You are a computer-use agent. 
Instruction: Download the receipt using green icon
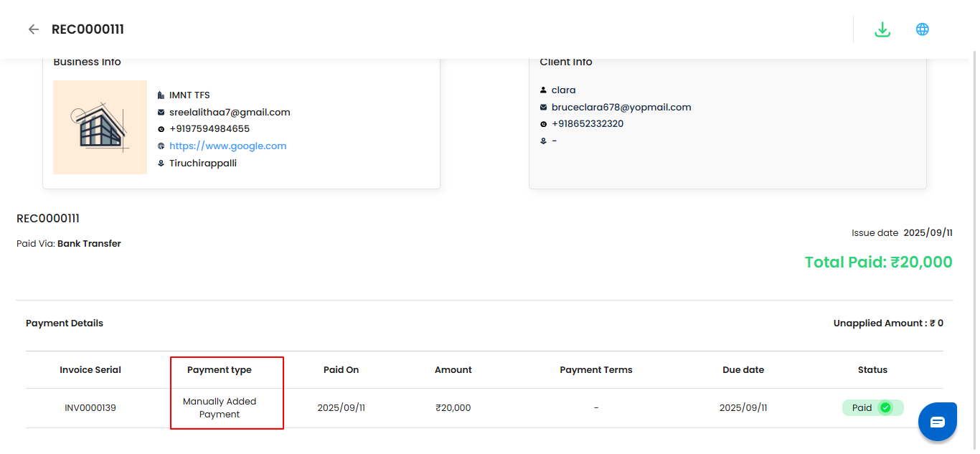(882, 29)
